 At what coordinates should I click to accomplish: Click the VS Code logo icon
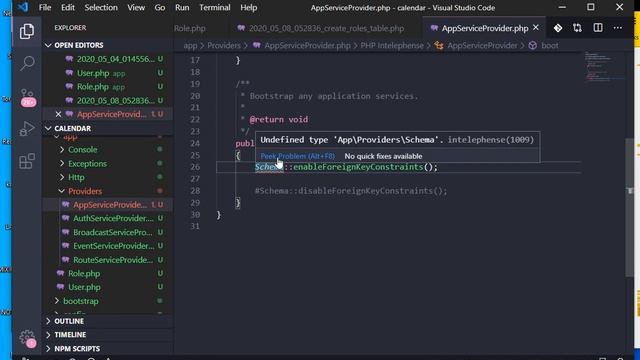[23, 7]
